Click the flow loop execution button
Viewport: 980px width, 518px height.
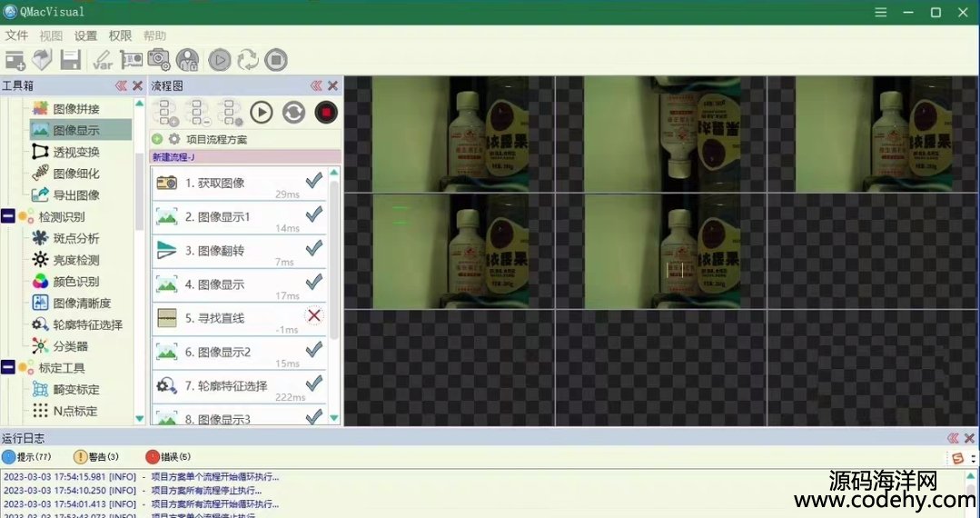click(293, 113)
